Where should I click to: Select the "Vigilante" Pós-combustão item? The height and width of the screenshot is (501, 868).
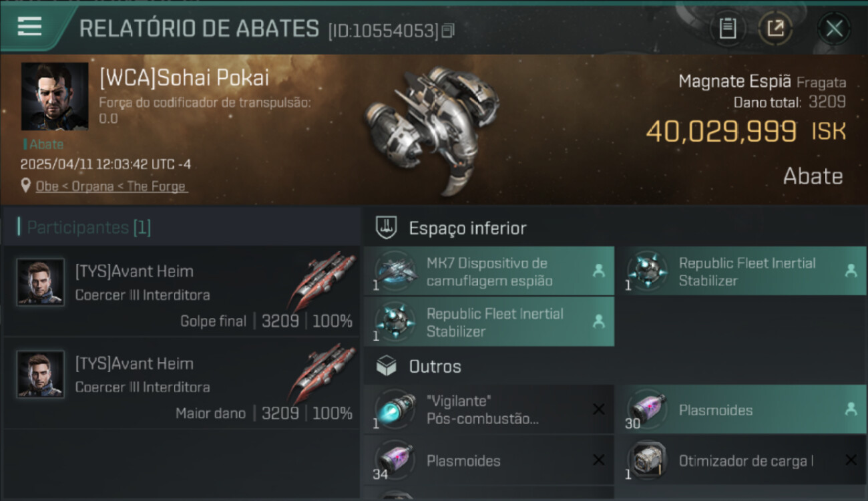pos(489,409)
